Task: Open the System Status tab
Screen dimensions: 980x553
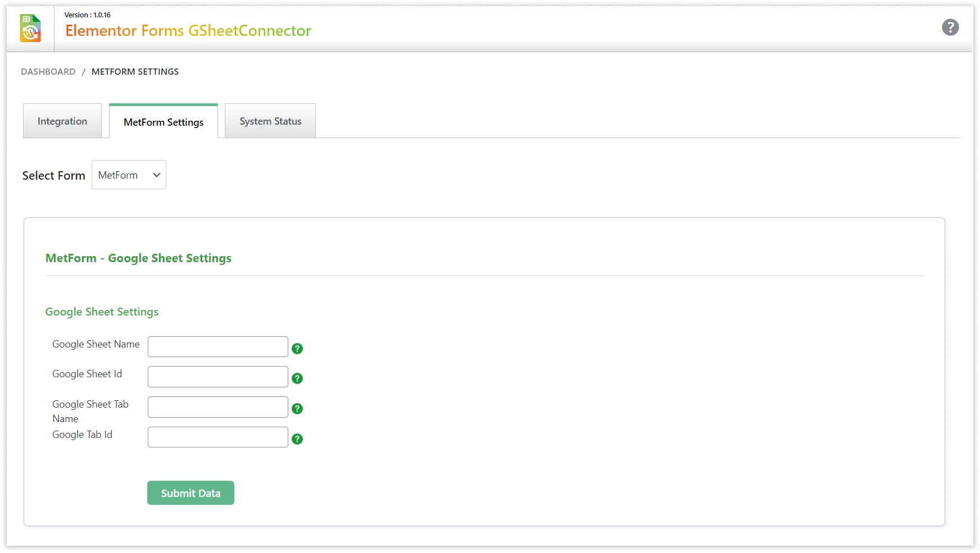Action: [270, 121]
